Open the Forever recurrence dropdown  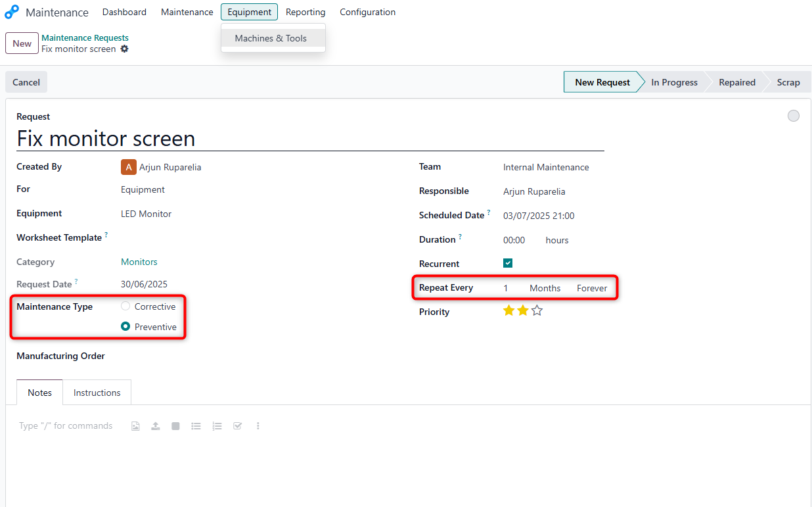[x=591, y=287]
